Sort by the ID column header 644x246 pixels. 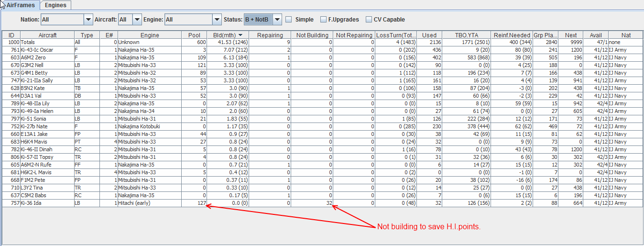11,35
